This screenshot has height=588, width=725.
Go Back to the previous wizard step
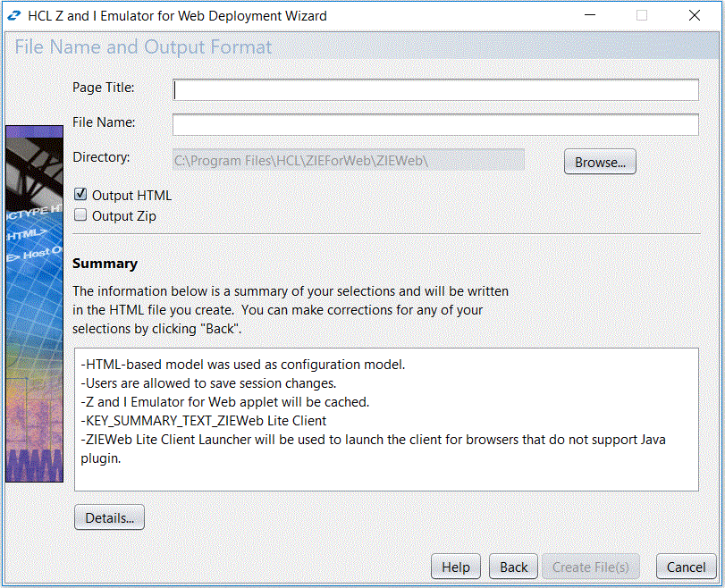click(x=512, y=567)
